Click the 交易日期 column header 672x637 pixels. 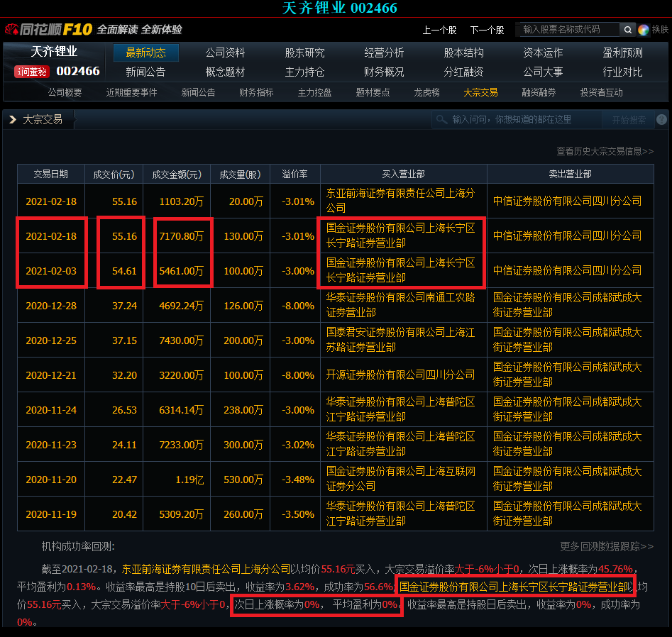[x=51, y=175]
